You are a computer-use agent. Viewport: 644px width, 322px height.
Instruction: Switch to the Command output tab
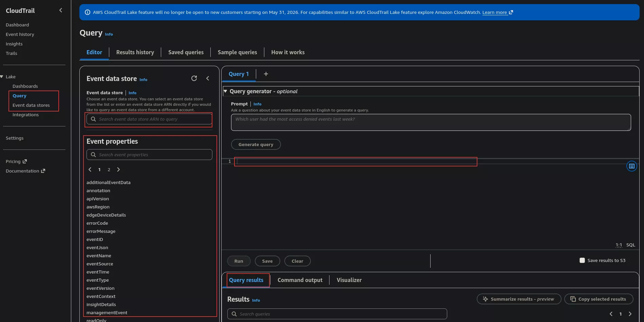pyautogui.click(x=300, y=280)
